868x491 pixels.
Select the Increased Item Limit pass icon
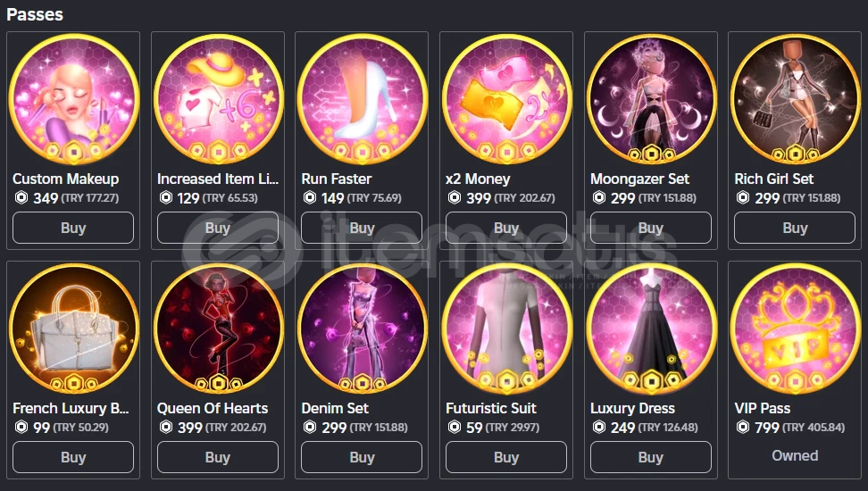[218, 100]
